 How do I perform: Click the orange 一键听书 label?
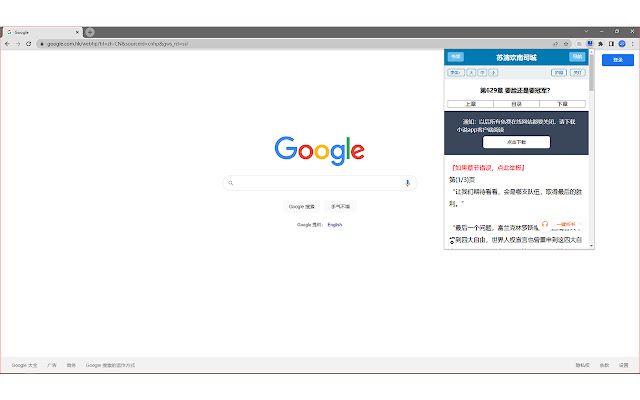565,224
